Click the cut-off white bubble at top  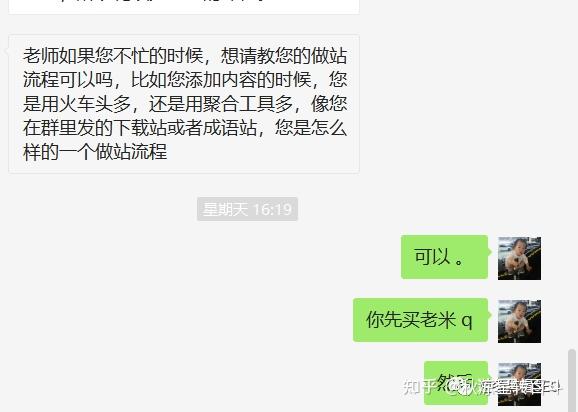[x=184, y=7]
